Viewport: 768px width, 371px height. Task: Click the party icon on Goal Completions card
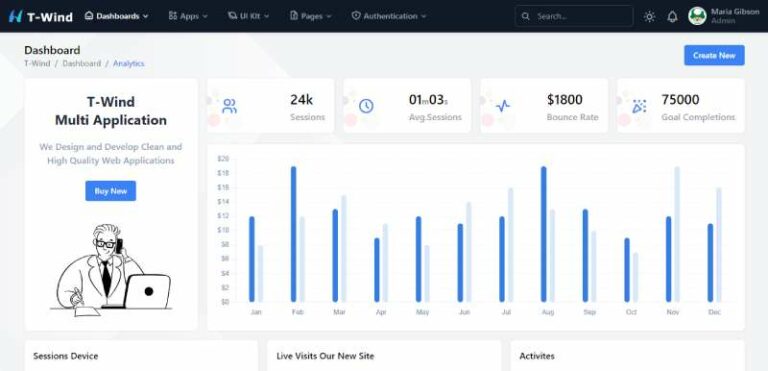tap(639, 106)
